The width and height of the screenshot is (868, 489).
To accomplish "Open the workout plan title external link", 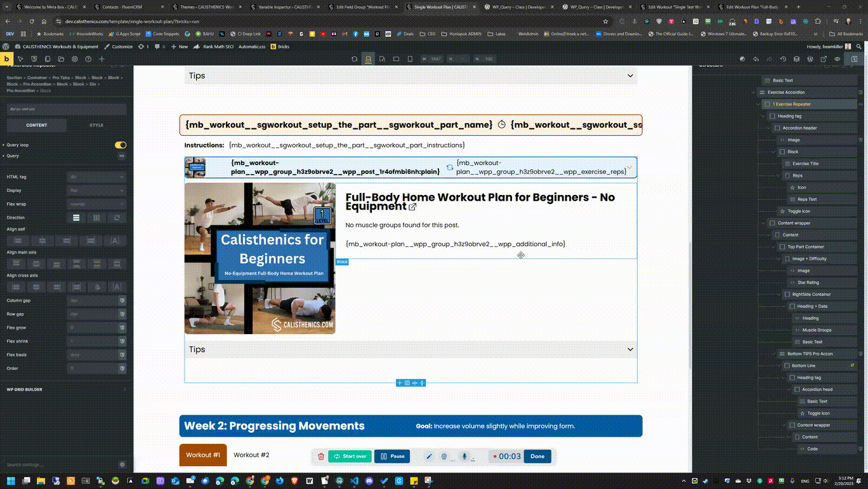I will [x=412, y=207].
